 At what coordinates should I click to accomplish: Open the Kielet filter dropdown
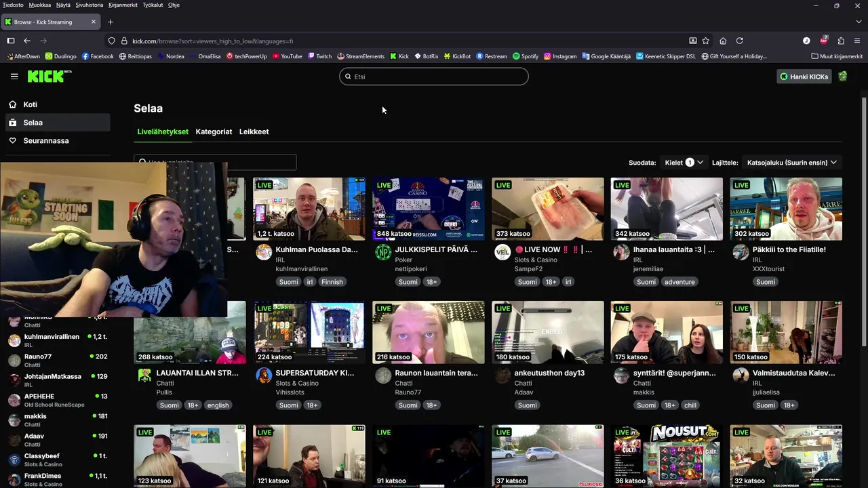684,163
